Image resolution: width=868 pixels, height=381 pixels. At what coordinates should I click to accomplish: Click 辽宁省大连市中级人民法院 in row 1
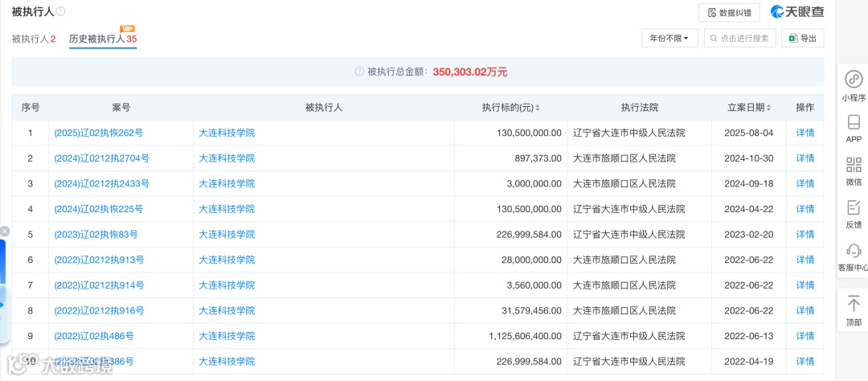click(628, 133)
